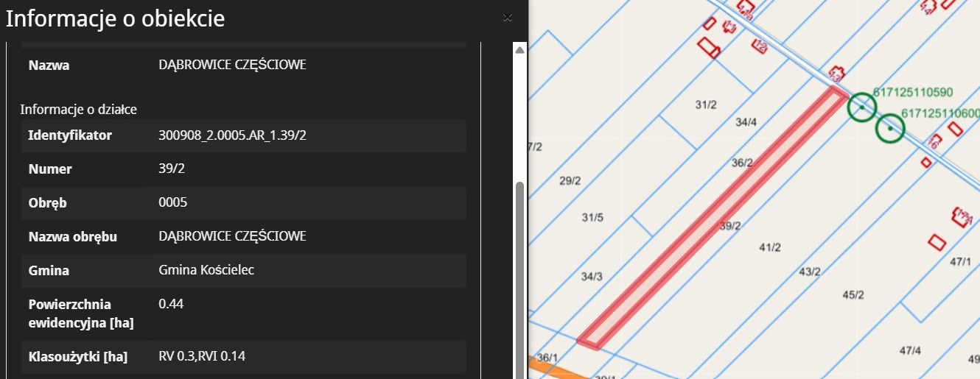Click the red building outline below 17A
This screenshot has width=980, height=379.
click(x=937, y=241)
